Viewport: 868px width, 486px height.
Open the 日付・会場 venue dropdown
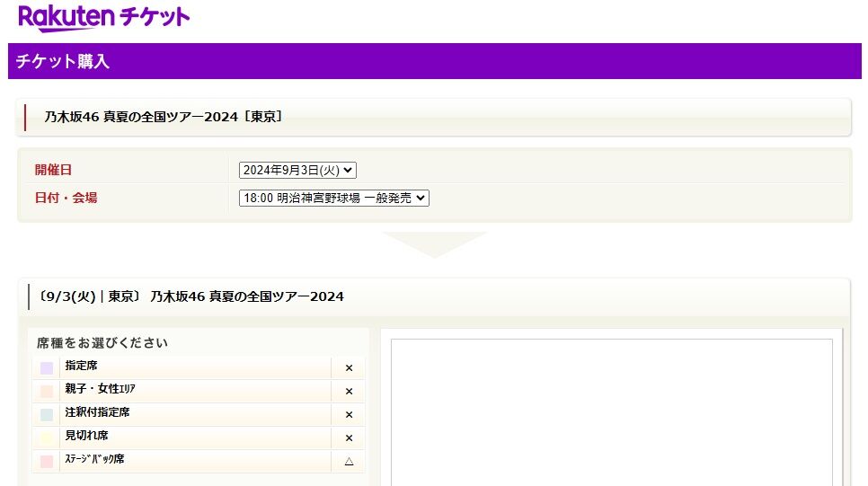tap(333, 198)
